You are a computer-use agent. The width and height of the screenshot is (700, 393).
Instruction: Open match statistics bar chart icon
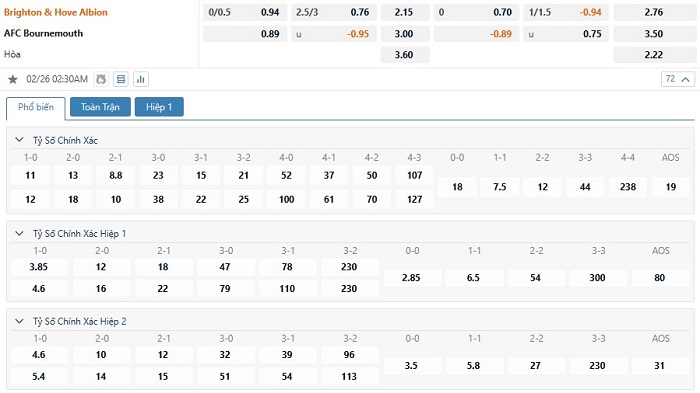click(x=141, y=79)
